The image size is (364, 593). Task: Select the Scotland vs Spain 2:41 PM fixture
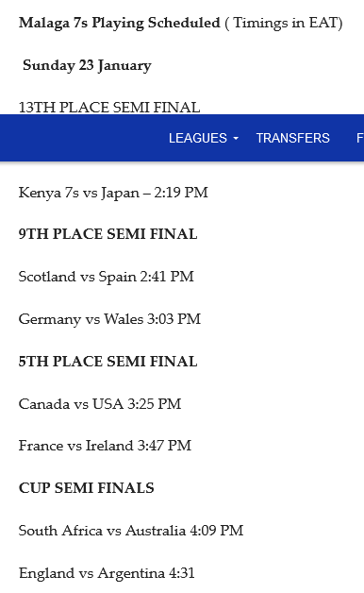tap(107, 277)
